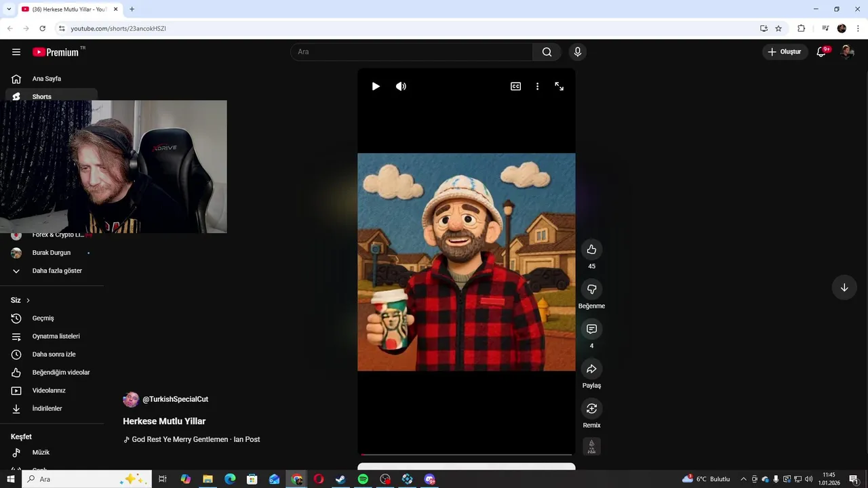The width and height of the screenshot is (868, 488).
Task: Click the Herkese Mutlu Yıllar video title
Action: 164,422
